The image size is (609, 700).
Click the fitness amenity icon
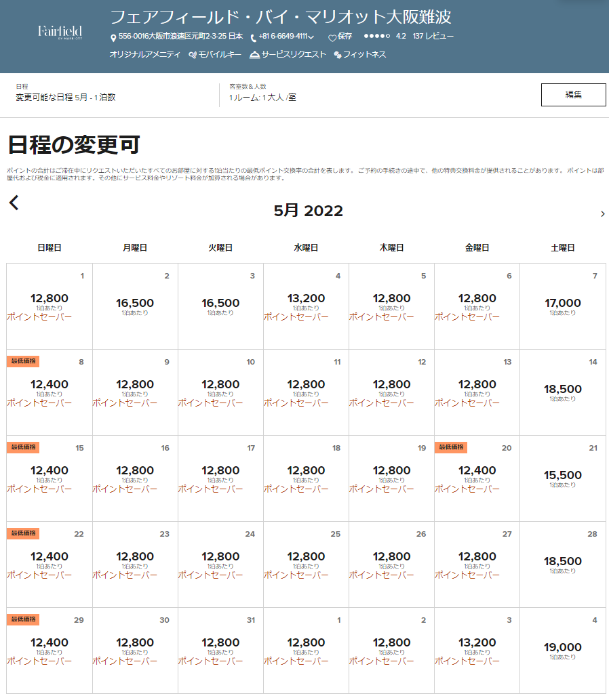337,56
